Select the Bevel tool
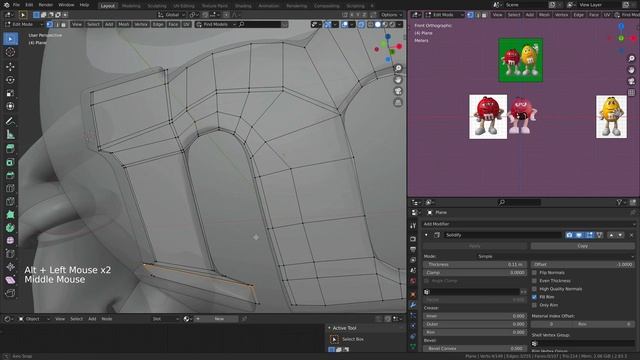The height and width of the screenshot is (360, 640). (10, 175)
